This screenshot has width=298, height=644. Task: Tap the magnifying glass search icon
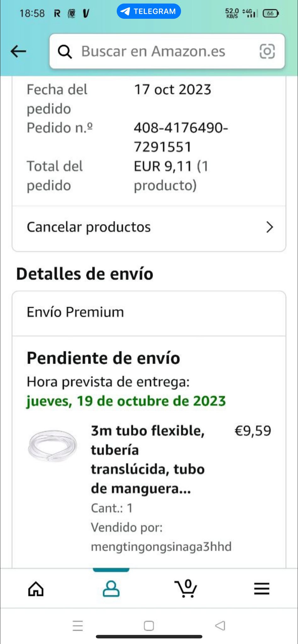(65, 52)
